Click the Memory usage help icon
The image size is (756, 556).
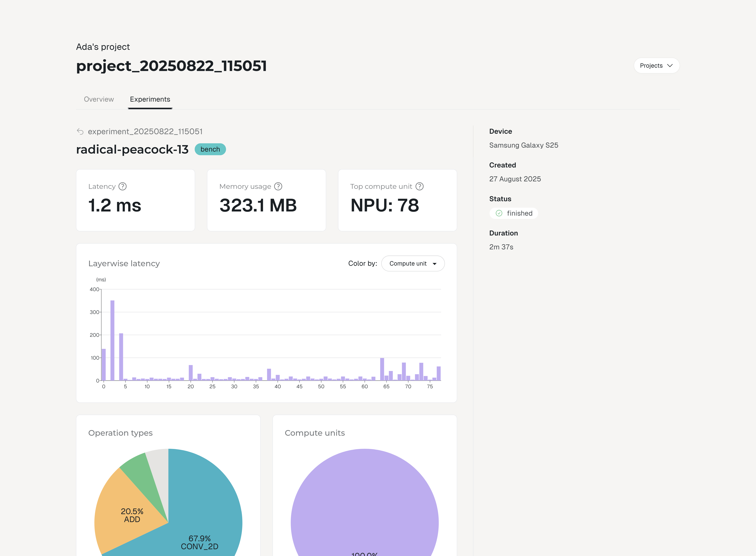(278, 186)
